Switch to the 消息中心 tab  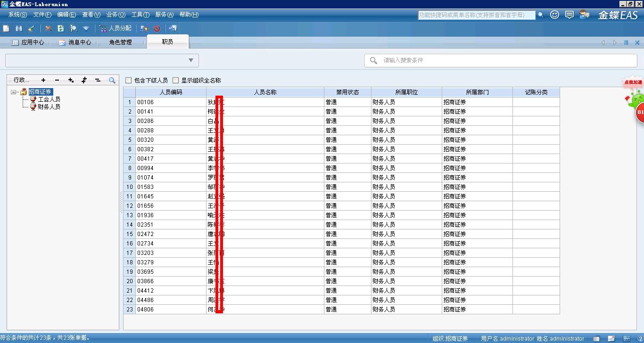(75, 42)
